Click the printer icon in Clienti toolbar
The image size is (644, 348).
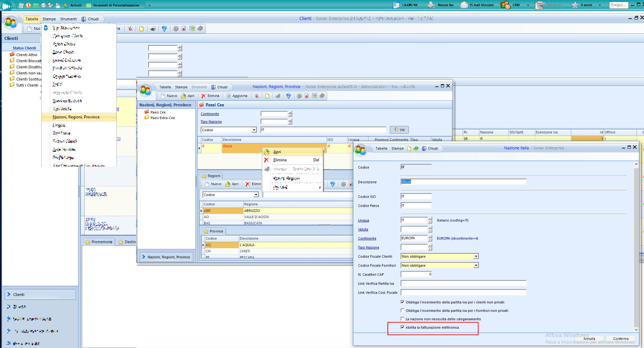(x=153, y=29)
